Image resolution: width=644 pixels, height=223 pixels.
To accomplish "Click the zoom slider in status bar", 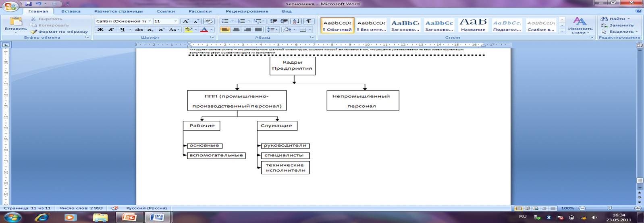I will pos(609,208).
